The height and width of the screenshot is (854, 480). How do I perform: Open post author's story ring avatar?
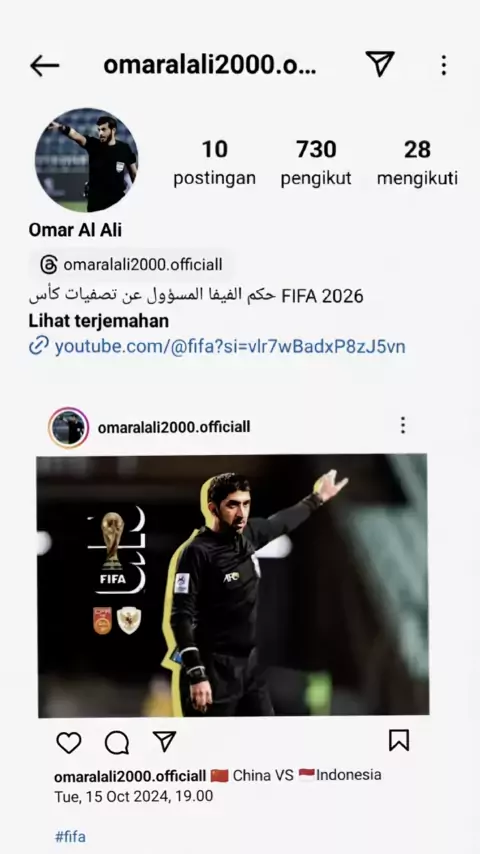[69, 428]
